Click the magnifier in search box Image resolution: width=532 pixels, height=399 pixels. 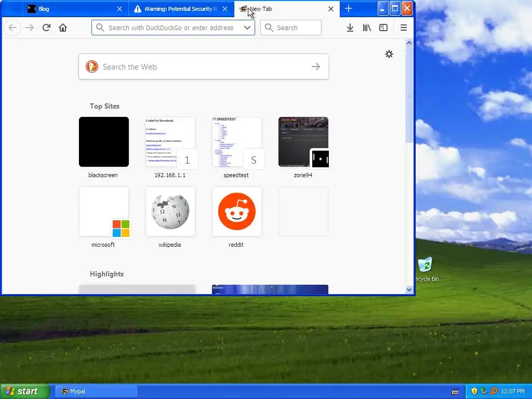click(x=269, y=28)
